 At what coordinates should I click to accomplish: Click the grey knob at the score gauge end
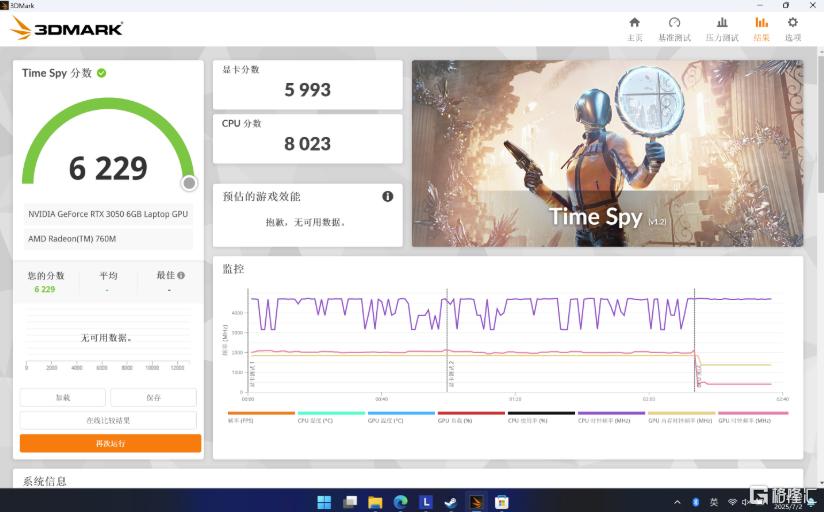click(x=189, y=183)
